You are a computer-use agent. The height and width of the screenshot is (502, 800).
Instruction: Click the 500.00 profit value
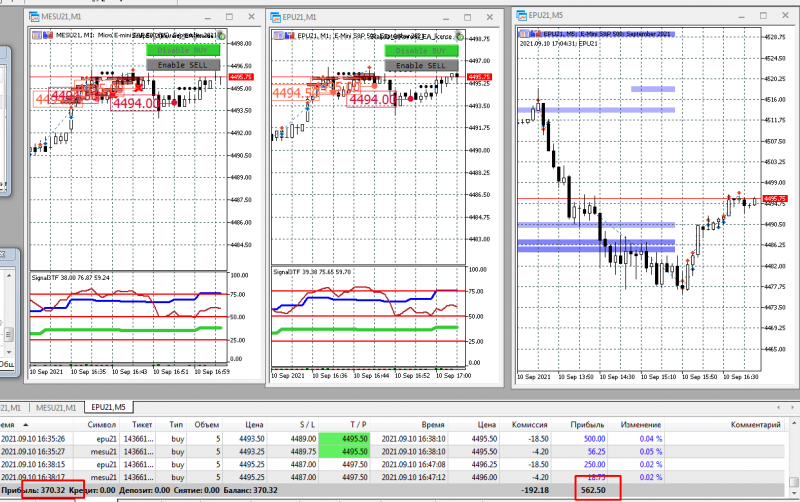594,439
